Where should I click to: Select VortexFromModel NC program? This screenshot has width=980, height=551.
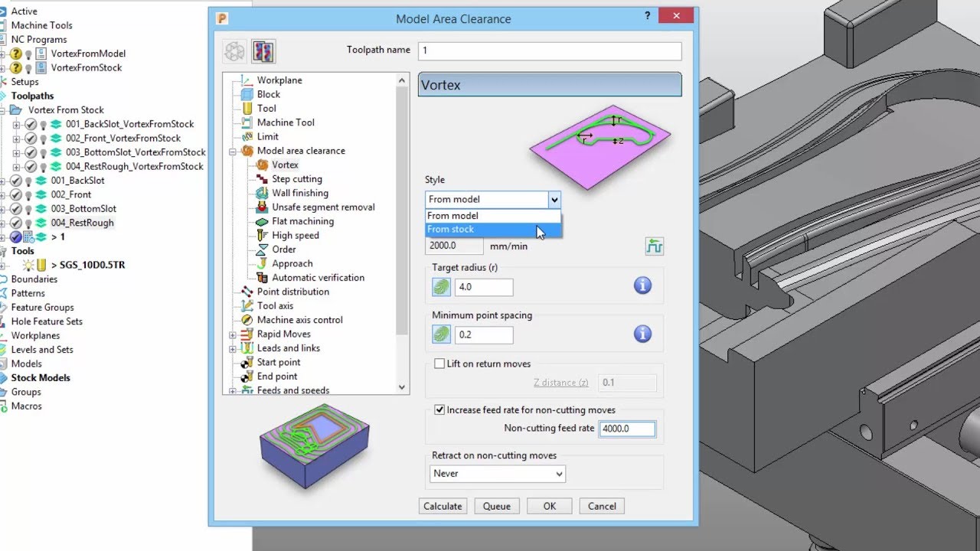click(88, 54)
